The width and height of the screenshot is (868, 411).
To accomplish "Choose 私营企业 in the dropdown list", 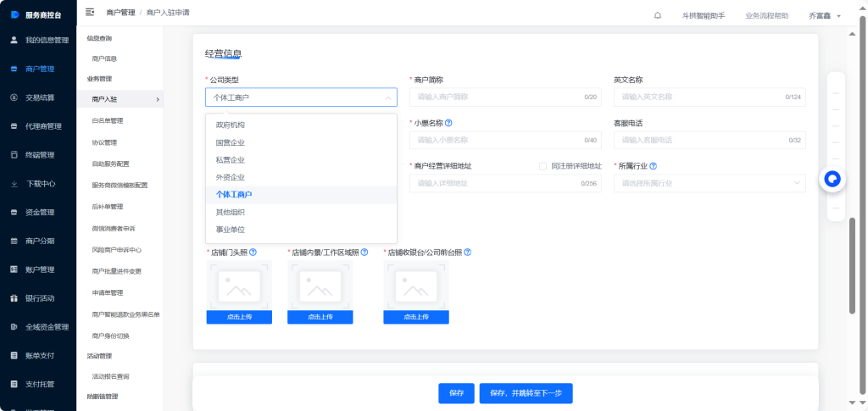I will pyautogui.click(x=301, y=160).
